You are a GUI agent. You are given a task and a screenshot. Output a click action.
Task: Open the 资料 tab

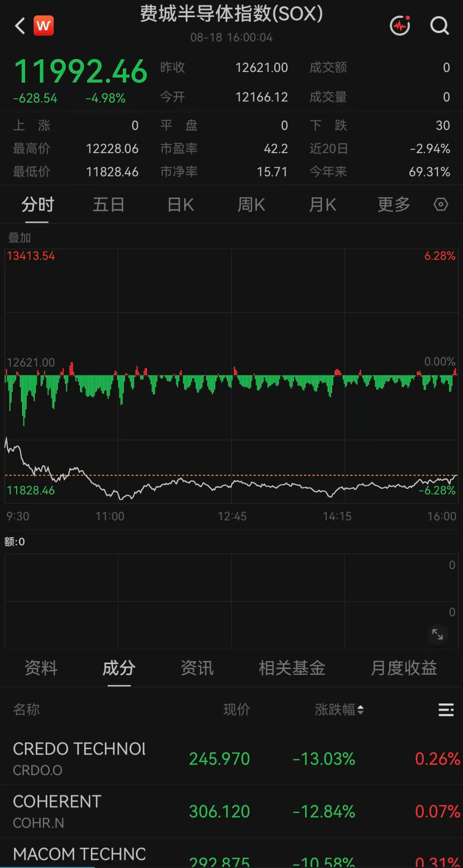coord(41,668)
